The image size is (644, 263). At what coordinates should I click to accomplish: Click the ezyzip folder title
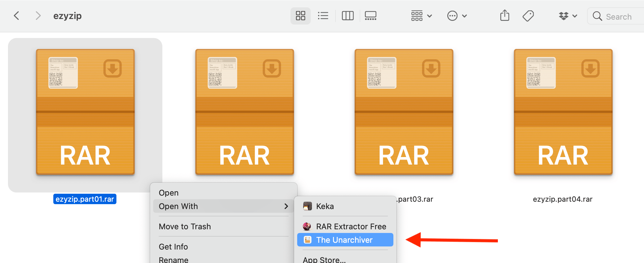point(67,16)
